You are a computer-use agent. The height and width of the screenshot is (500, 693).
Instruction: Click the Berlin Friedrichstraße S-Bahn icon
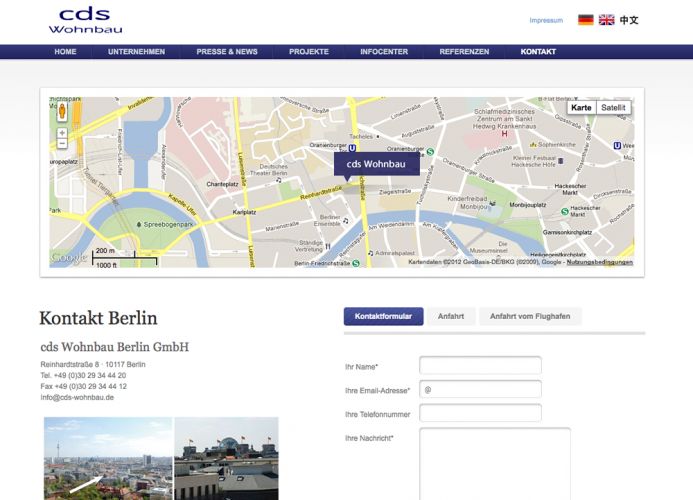pyautogui.click(x=356, y=263)
